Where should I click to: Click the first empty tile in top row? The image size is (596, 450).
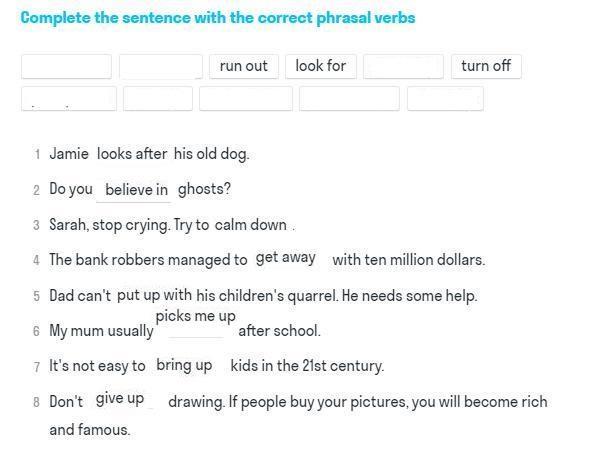[67, 67]
